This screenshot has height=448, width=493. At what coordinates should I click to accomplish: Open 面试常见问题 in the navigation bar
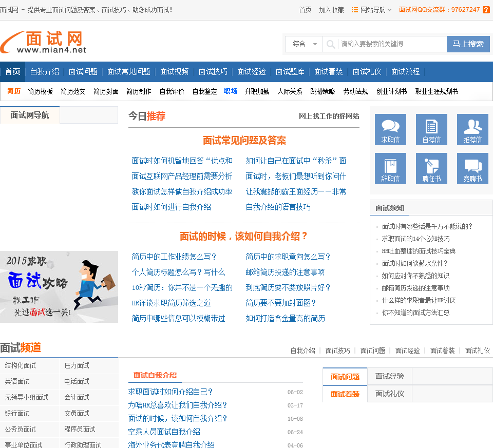click(x=128, y=72)
